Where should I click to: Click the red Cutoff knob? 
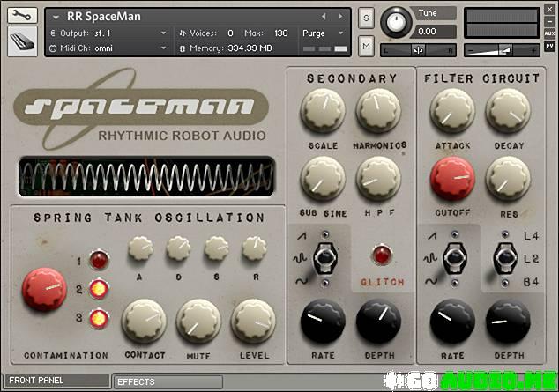[452, 178]
